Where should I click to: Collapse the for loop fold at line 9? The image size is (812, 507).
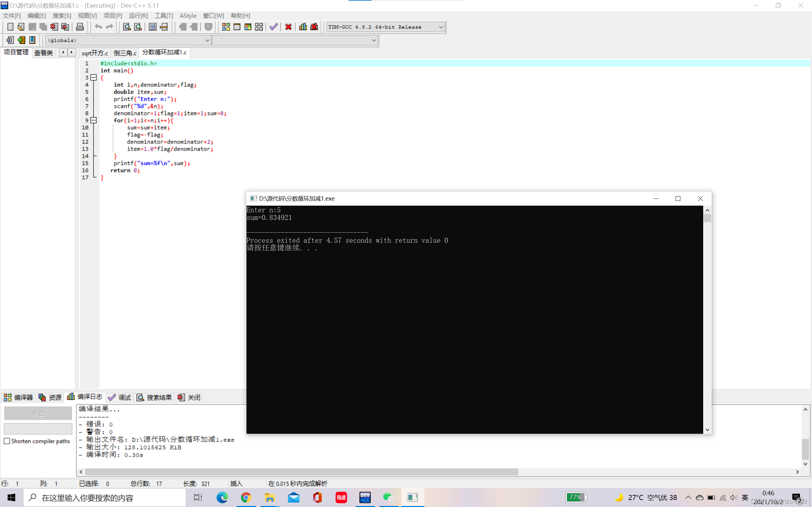[x=94, y=120]
